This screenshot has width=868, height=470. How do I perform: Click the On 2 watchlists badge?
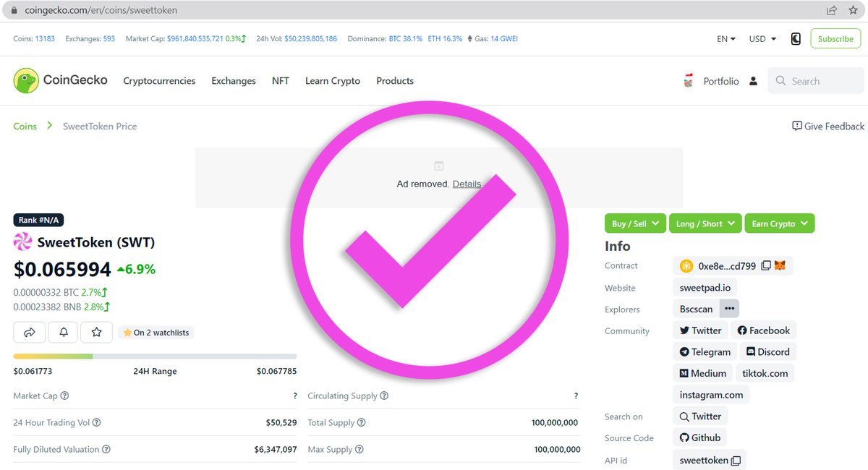(156, 333)
